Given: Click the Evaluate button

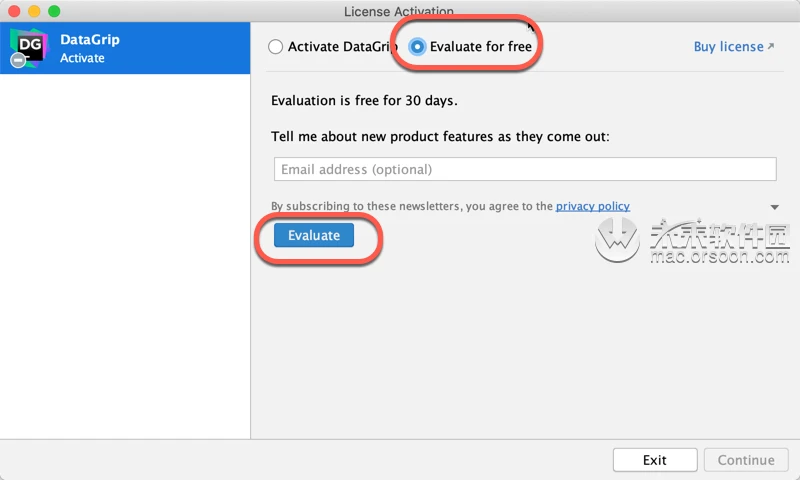Looking at the screenshot, I should point(314,235).
